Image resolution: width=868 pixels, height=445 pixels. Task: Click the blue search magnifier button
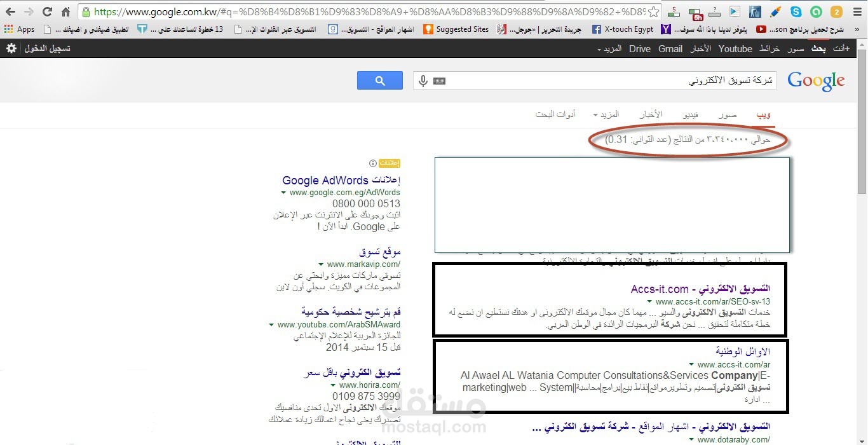pyautogui.click(x=380, y=81)
